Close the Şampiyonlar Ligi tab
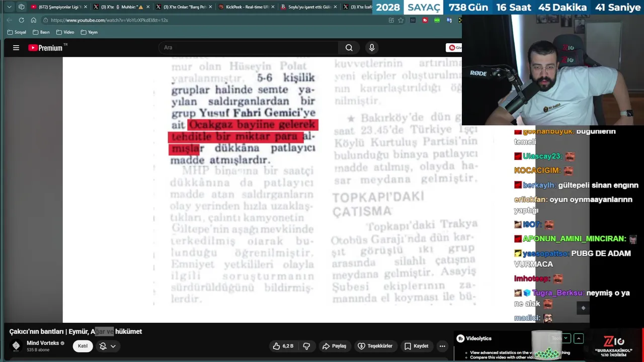Viewport: 644px width, 362px height. pyautogui.click(x=86, y=7)
